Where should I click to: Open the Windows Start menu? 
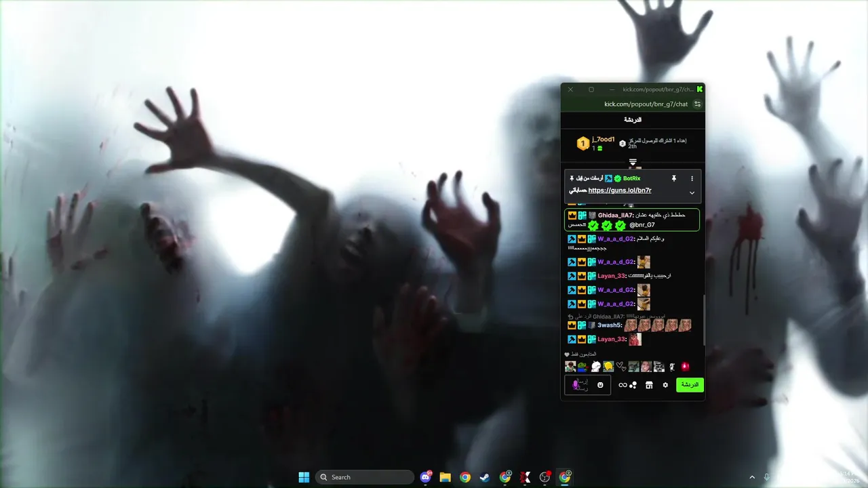click(304, 477)
